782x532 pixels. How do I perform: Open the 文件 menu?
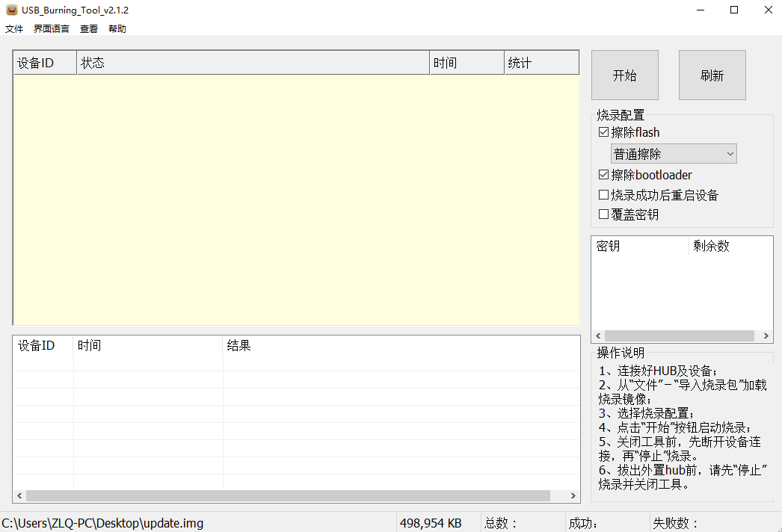point(14,29)
